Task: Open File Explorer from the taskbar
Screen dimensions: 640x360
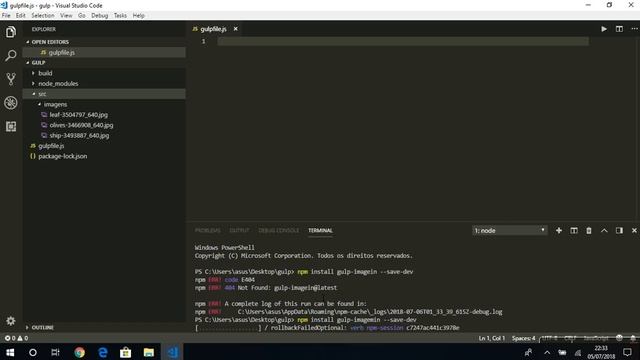Action: tap(149, 352)
